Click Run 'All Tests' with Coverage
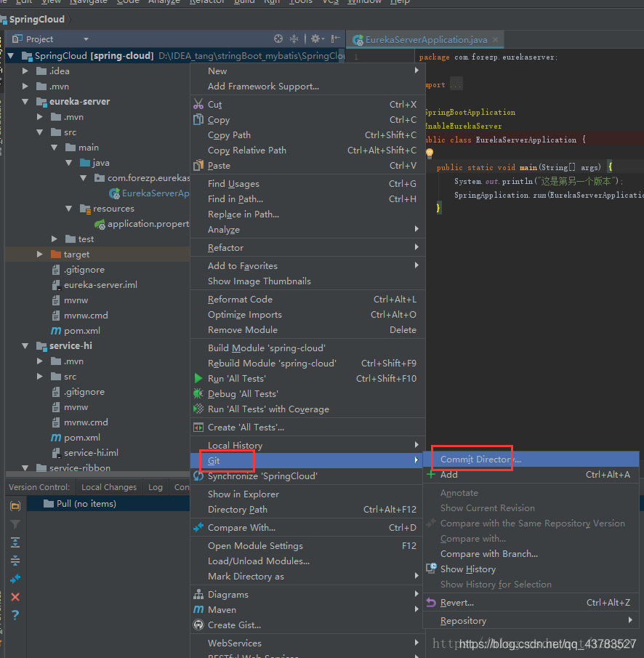Screen dimensions: 644x658 [307, 409]
